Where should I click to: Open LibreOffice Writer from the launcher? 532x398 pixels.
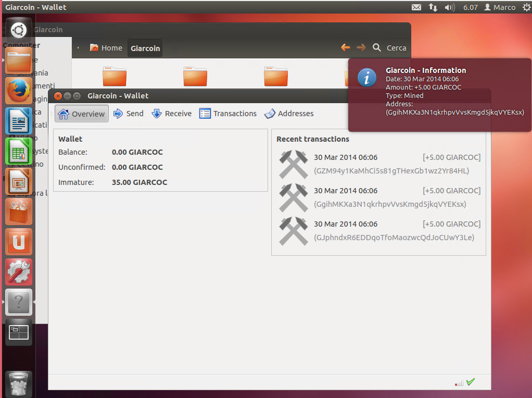pyautogui.click(x=19, y=121)
